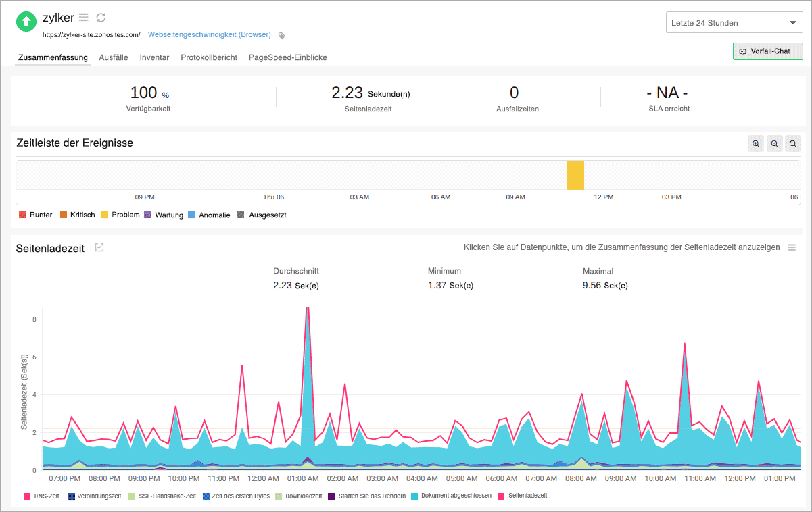Click the green up-arrow status icon
812x512 pixels.
tap(26, 22)
